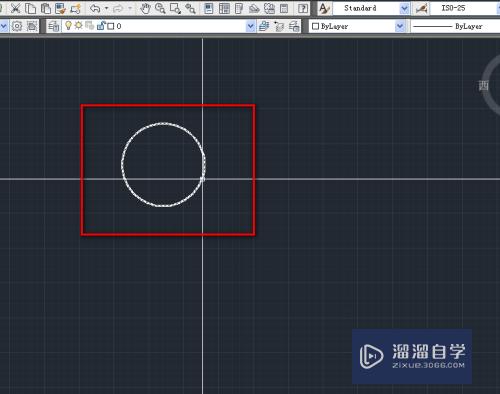This screenshot has height=394, width=500.
Task: Click the Help question mark icon
Action: 303,8
